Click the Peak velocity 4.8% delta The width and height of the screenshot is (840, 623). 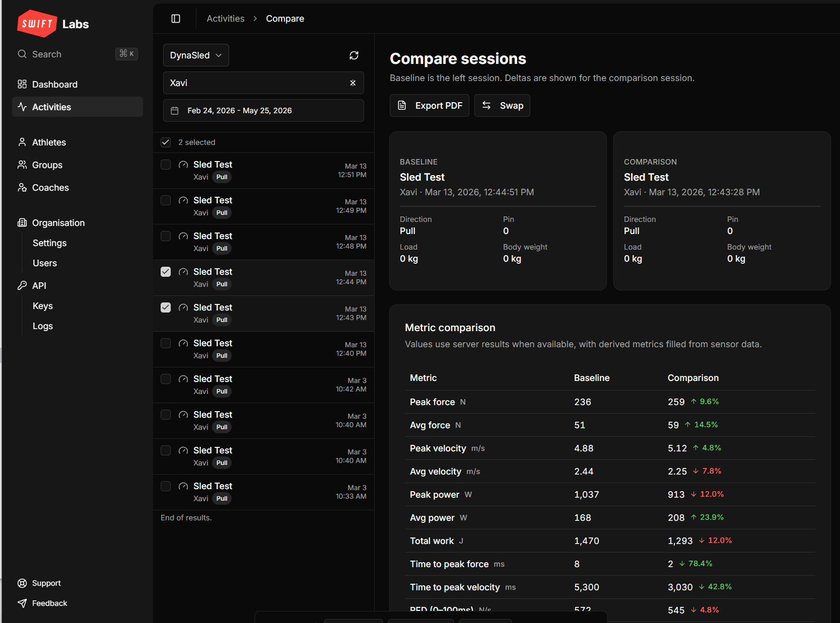[707, 448]
